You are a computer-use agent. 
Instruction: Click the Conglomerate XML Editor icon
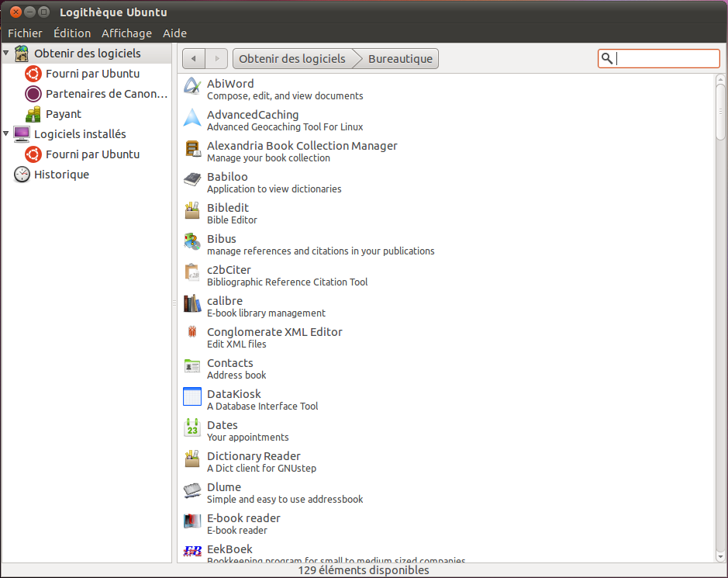[192, 332]
